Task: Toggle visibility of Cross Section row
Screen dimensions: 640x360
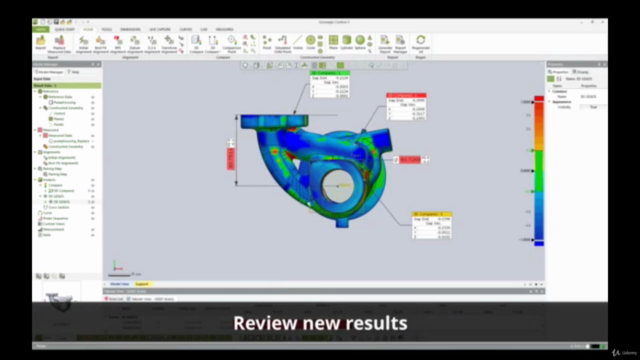Action: click(93, 207)
